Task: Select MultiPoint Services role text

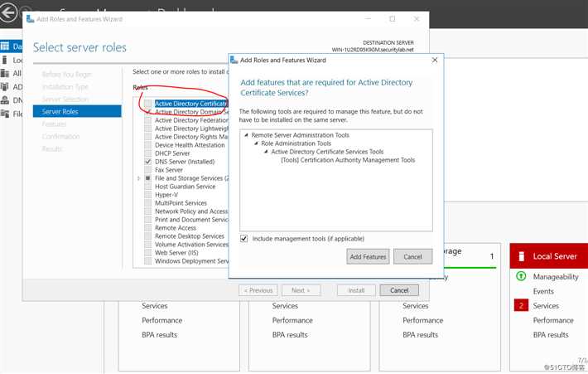Action: click(181, 203)
